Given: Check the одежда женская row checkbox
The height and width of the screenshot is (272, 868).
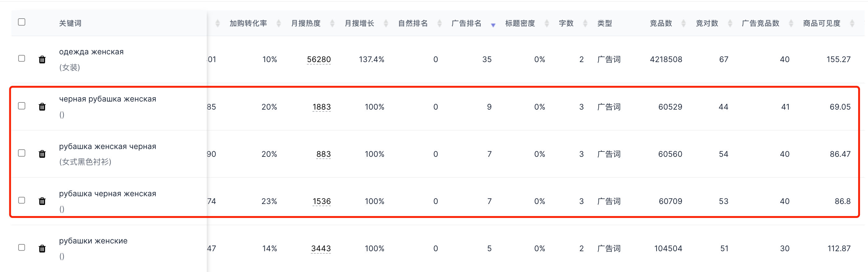Looking at the screenshot, I should coord(22,58).
